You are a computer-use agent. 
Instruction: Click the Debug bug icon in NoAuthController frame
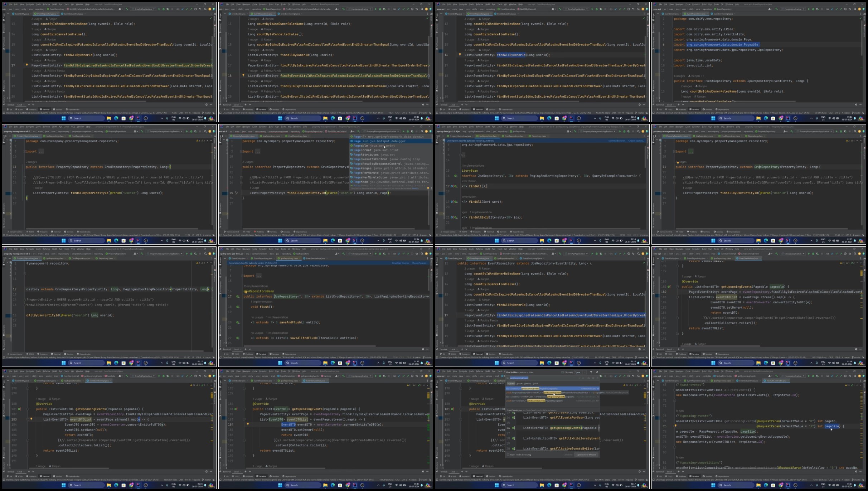(813, 376)
